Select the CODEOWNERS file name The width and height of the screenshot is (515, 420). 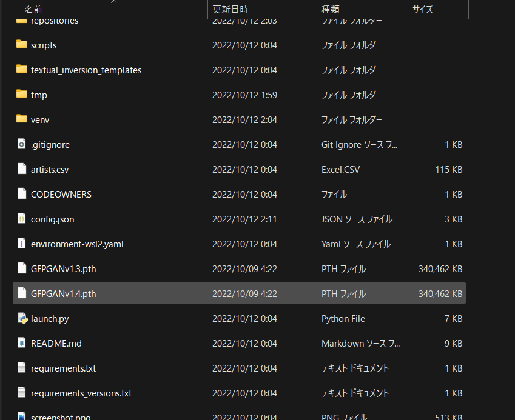click(x=61, y=195)
